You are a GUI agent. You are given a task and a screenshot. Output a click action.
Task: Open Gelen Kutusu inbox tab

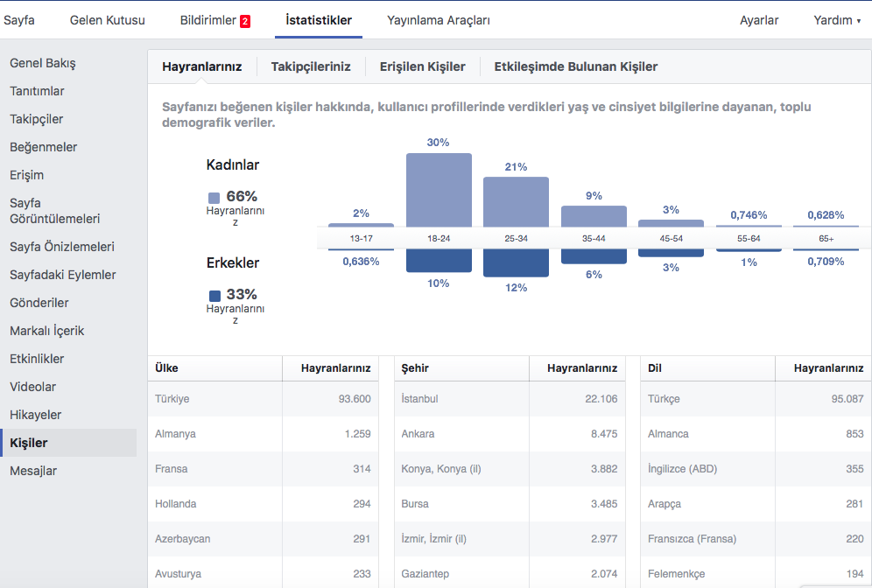(108, 20)
